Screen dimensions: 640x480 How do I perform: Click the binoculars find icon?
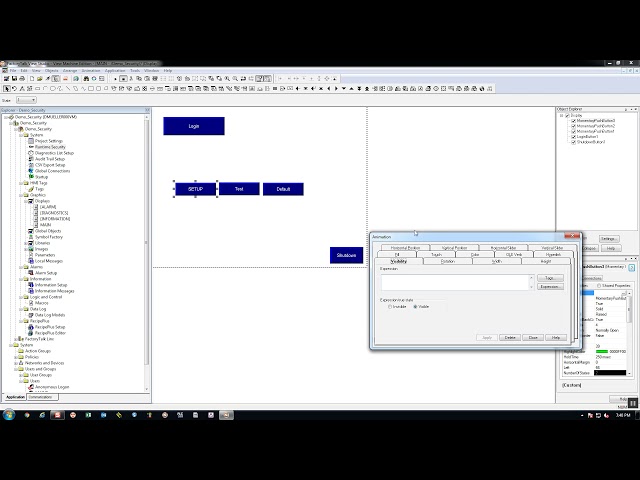click(x=86, y=78)
